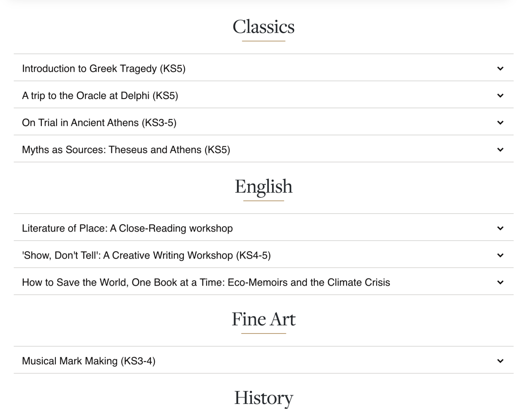Open Myths as Sources: Theseus and Athens
Viewport: 532px width, 409px height.
(x=126, y=150)
